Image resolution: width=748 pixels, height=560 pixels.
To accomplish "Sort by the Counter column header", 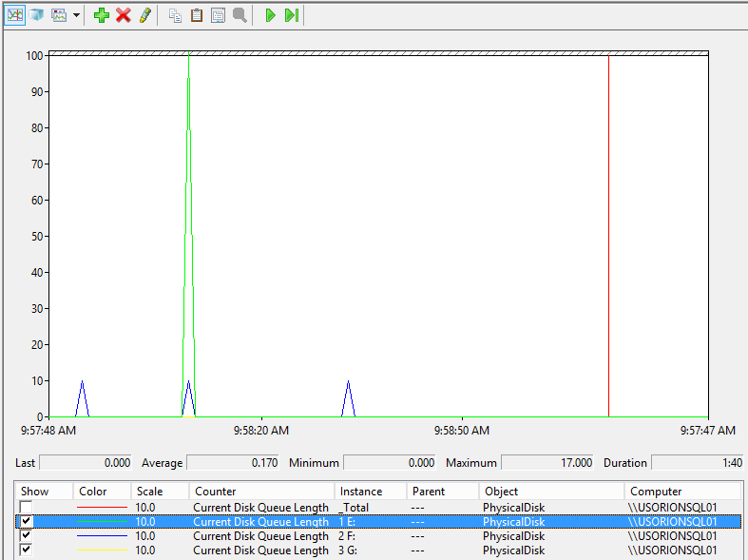I will [x=261, y=492].
